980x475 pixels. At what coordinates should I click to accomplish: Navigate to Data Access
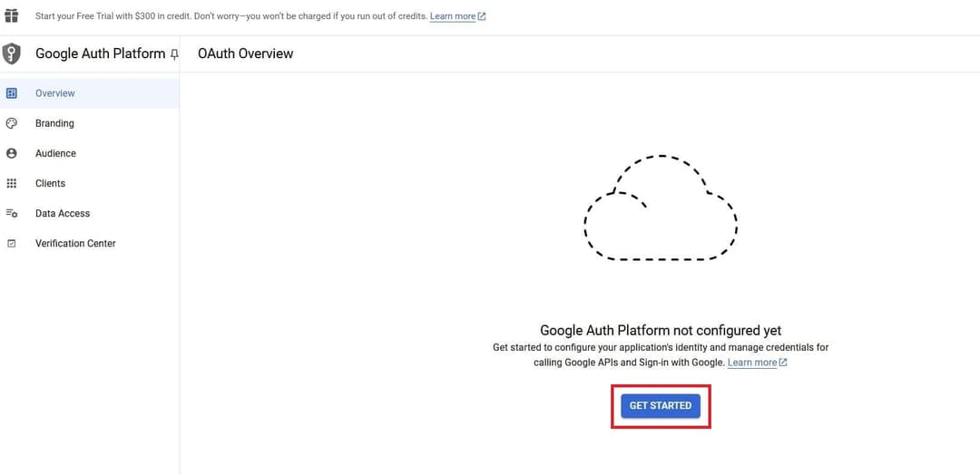tap(63, 213)
